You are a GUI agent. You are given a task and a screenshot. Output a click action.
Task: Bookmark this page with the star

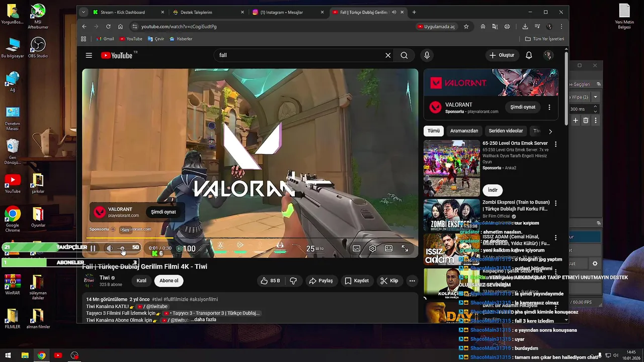[x=466, y=26]
